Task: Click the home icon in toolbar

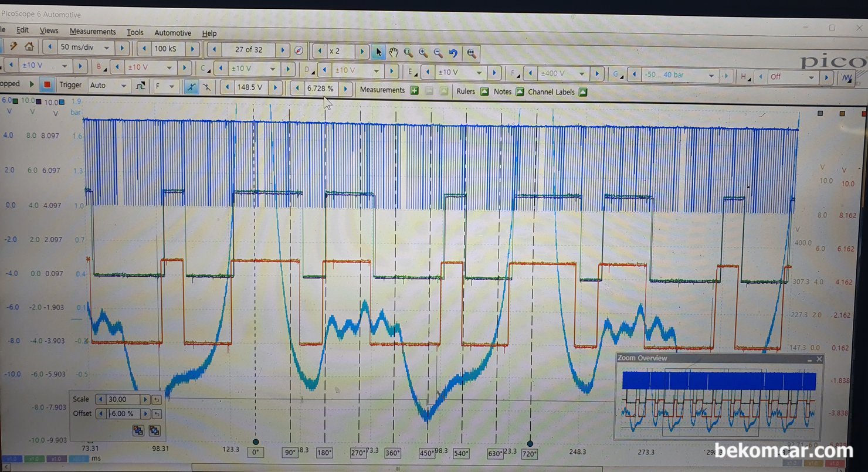Action: tap(29, 47)
